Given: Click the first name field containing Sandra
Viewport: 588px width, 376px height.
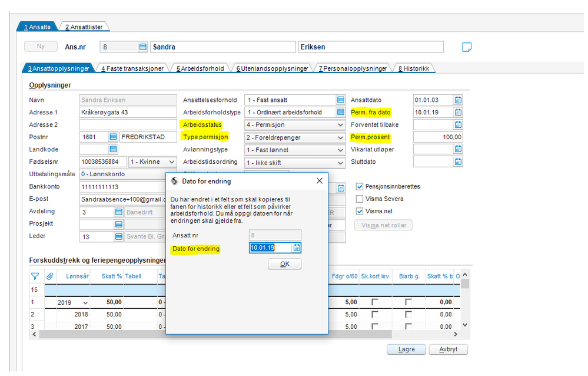Looking at the screenshot, I should (223, 47).
